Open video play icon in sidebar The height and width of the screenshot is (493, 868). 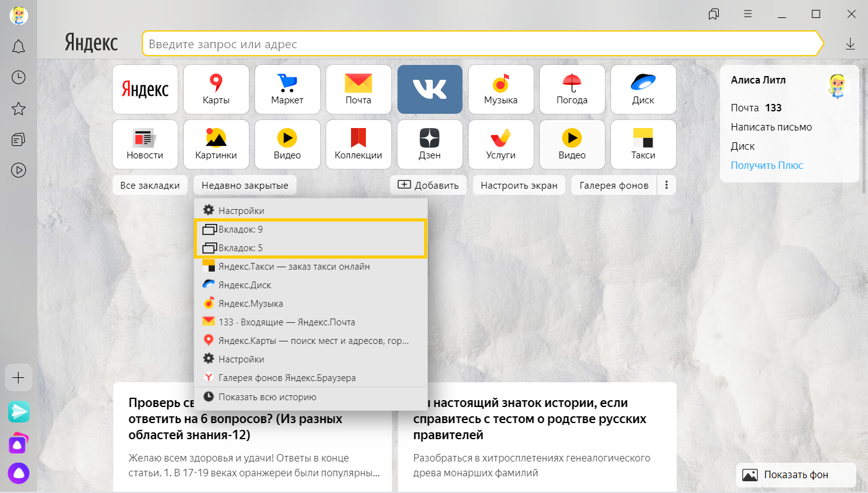point(19,169)
